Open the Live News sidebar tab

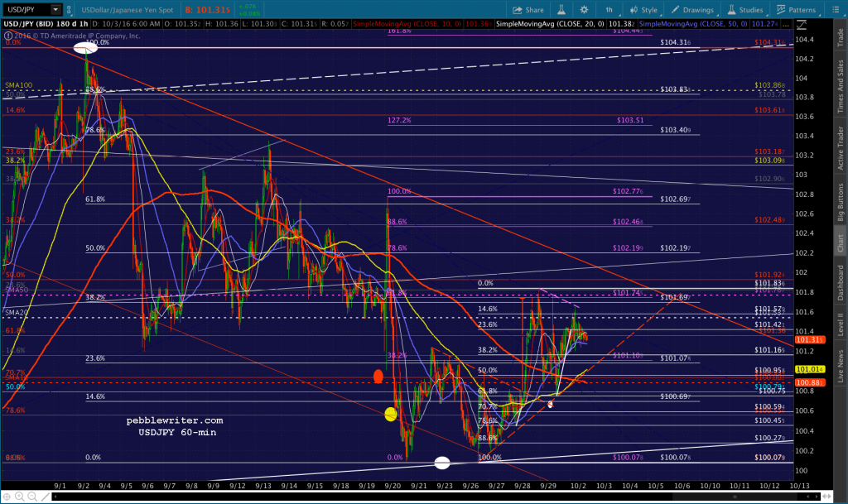coord(841,367)
